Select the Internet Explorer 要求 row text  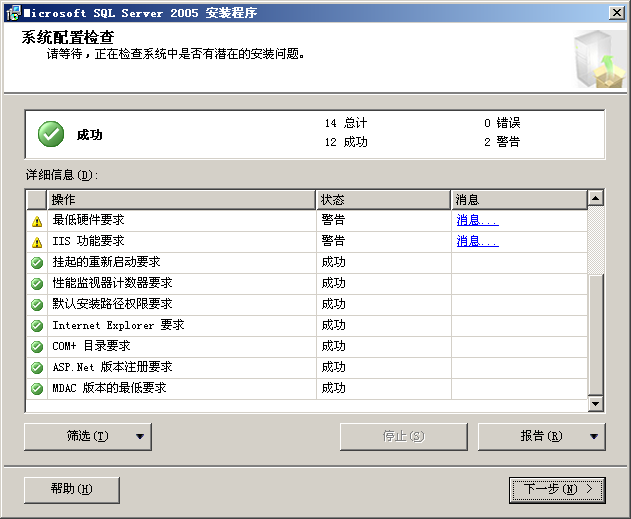tap(118, 325)
